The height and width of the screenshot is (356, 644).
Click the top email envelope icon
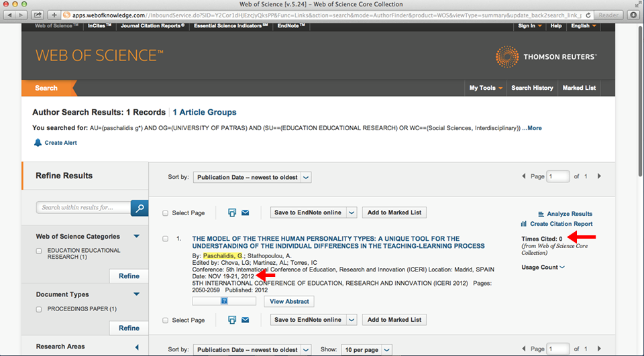(x=246, y=213)
